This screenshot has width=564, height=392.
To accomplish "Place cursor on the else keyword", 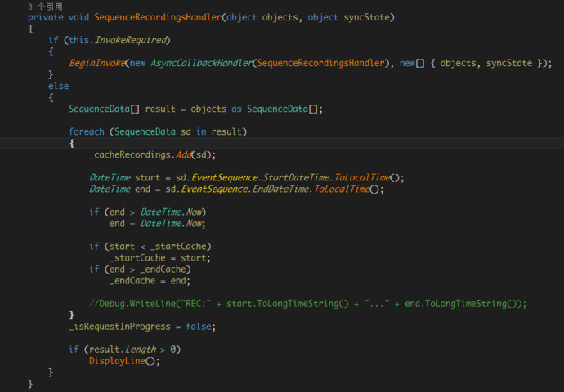I will (x=58, y=86).
